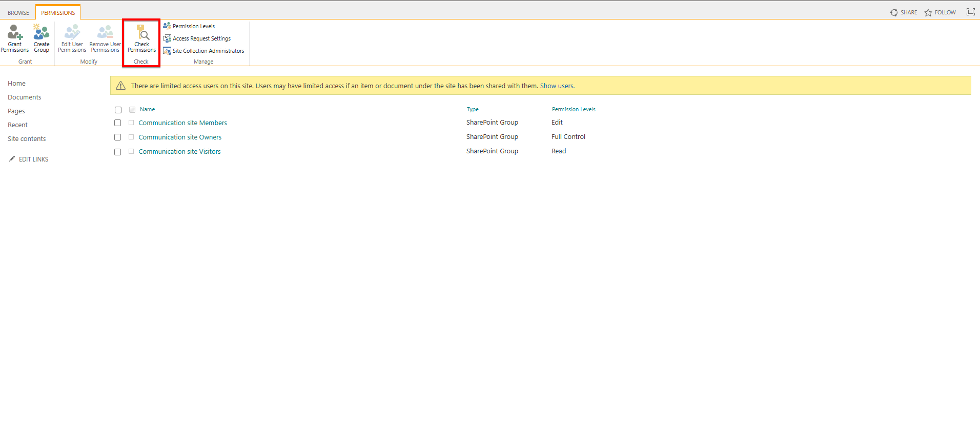Screen dimensions: 980x443
Task: Sort by the Permission Levels column header
Action: coord(574,110)
